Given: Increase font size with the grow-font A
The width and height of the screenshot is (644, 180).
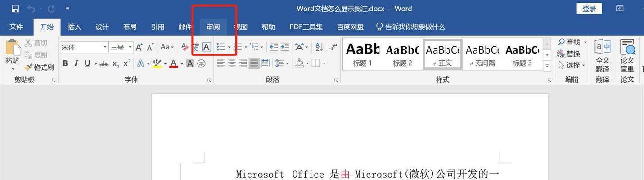Looking at the screenshot, I should [x=139, y=47].
